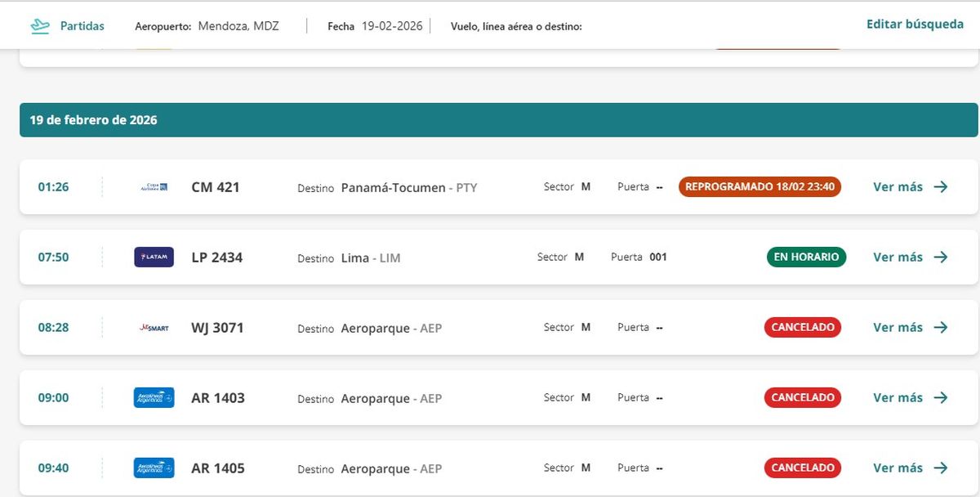This screenshot has height=497, width=980.
Task: Expand Ver más details for AR 1405
Action: coord(898,468)
